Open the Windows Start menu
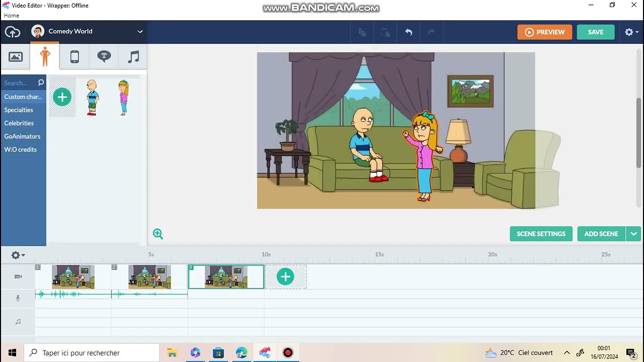The image size is (644, 362). tap(12, 352)
